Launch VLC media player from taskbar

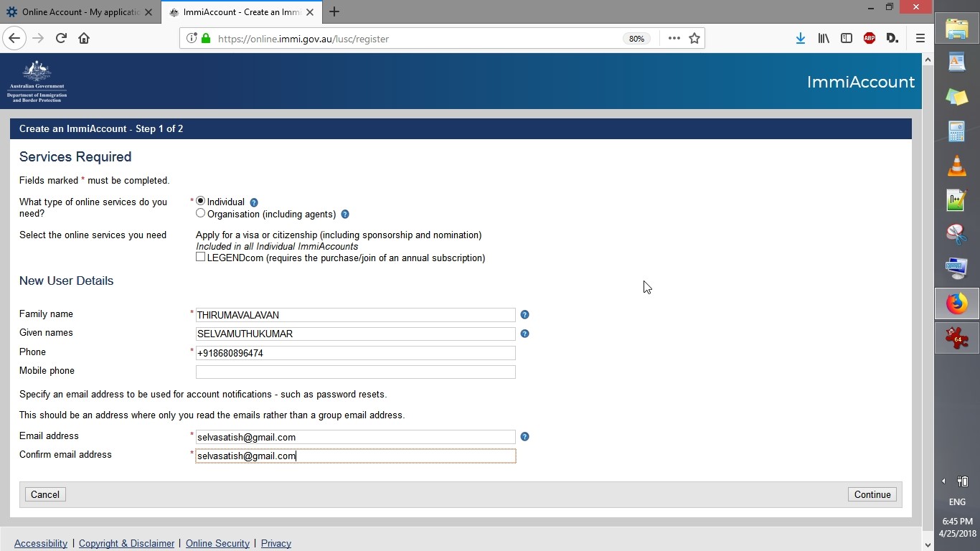(x=957, y=166)
